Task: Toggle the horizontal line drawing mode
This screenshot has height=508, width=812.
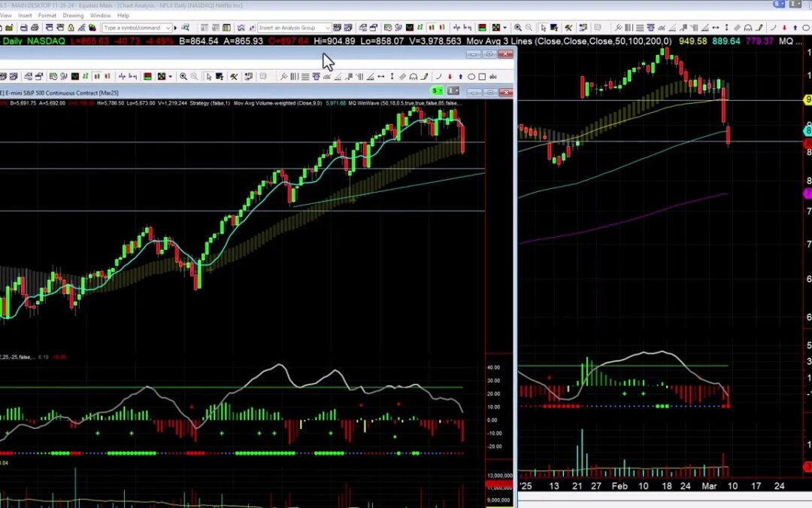Action: pyautogui.click(x=305, y=76)
